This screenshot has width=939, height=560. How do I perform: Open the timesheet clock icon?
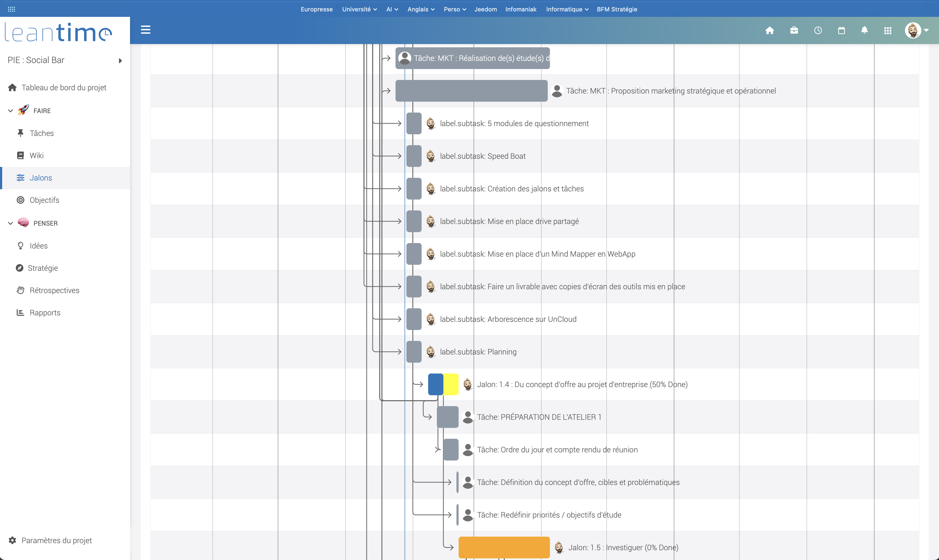click(x=818, y=30)
